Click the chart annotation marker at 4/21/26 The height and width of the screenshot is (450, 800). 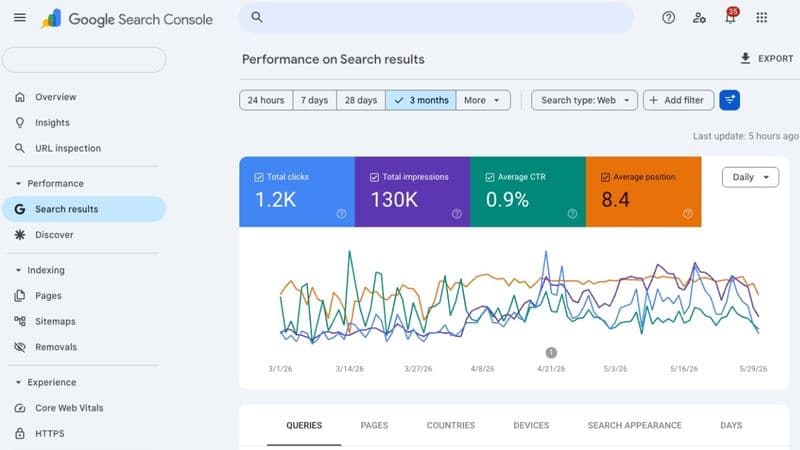pos(551,353)
